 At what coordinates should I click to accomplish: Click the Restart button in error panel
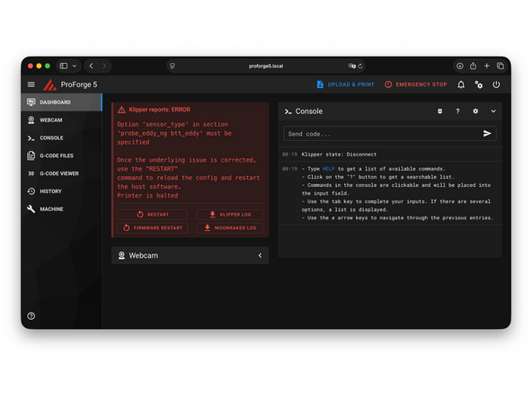153,215
